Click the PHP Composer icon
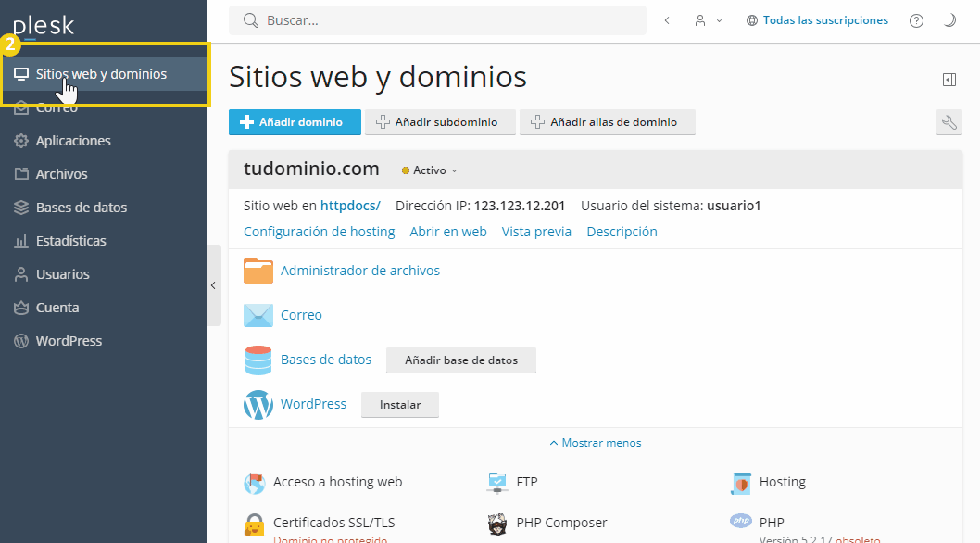Screen dimensions: 980x543 point(497,524)
